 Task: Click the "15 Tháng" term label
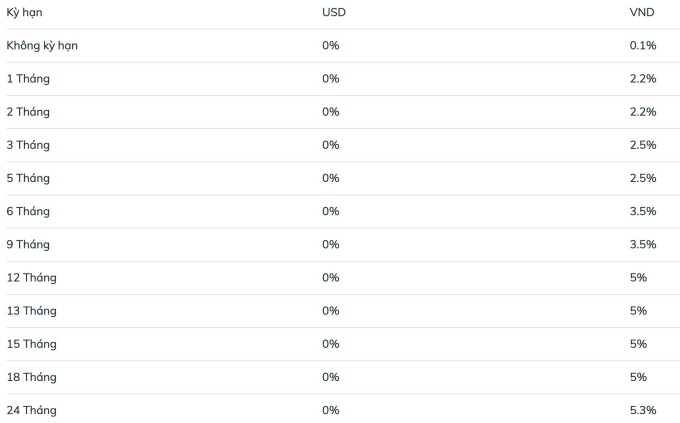pos(32,344)
